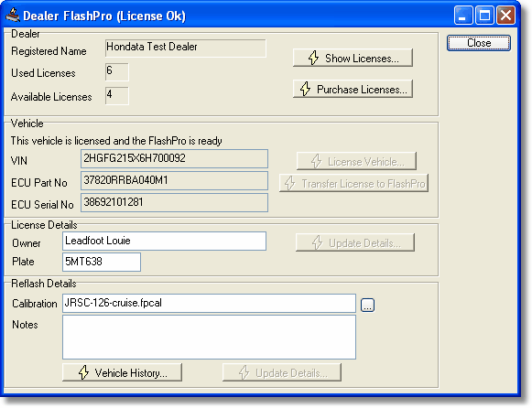Viewport: 532px width, 408px height.
Task: Click the lightning icon on Show Licenses
Action: coord(313,58)
